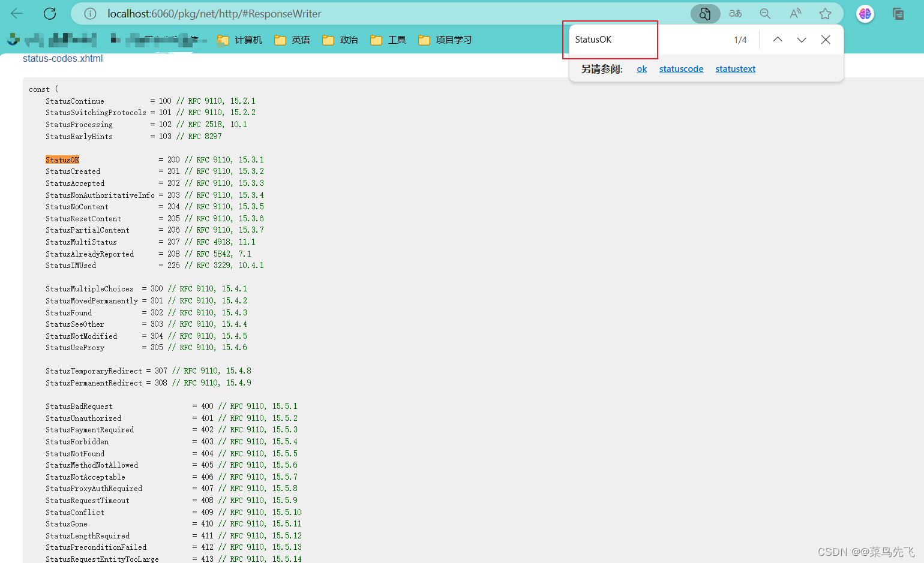924x563 pixels.
Task: Click the highlighted StatusOK constant
Action: point(62,159)
